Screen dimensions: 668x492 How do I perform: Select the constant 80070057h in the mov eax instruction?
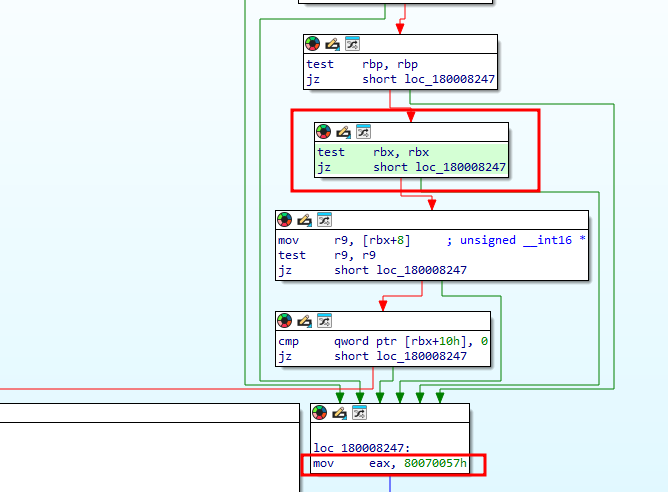[x=444, y=465]
